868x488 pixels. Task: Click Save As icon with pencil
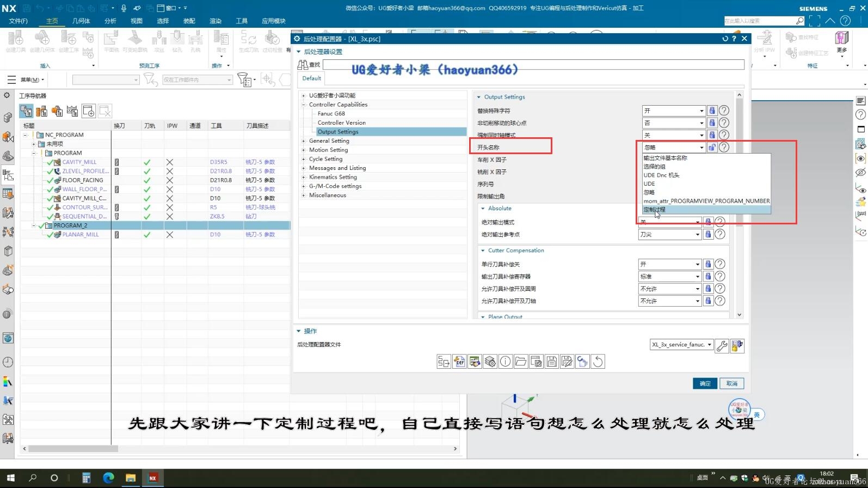[x=567, y=362]
